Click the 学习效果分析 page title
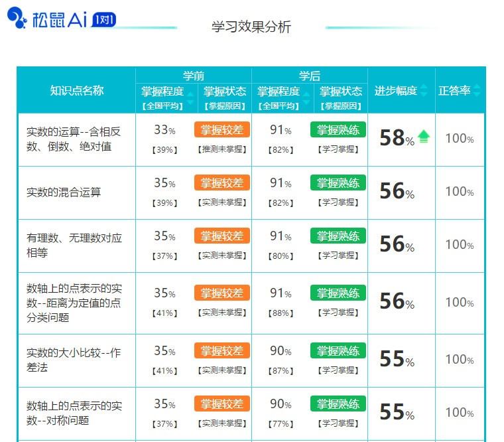The height and width of the screenshot is (442, 504). [x=251, y=27]
